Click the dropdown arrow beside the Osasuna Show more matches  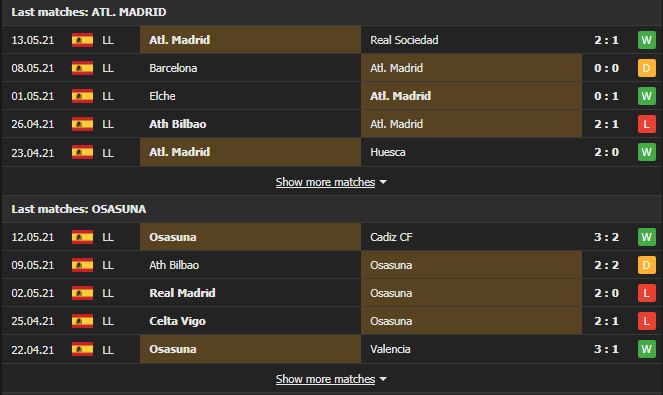click(x=383, y=379)
